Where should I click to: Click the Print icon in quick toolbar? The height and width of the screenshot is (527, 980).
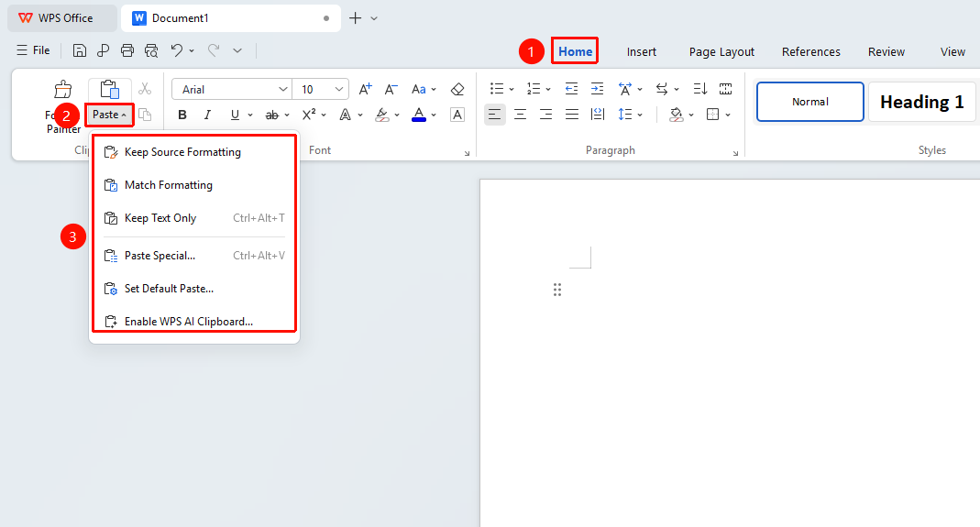(x=127, y=50)
